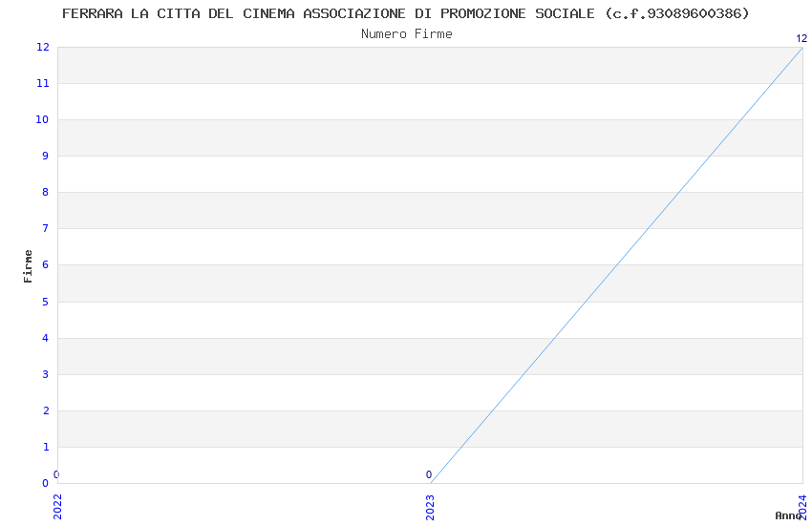
Task: Click the y-axis tick value 11
Action: coord(43,83)
